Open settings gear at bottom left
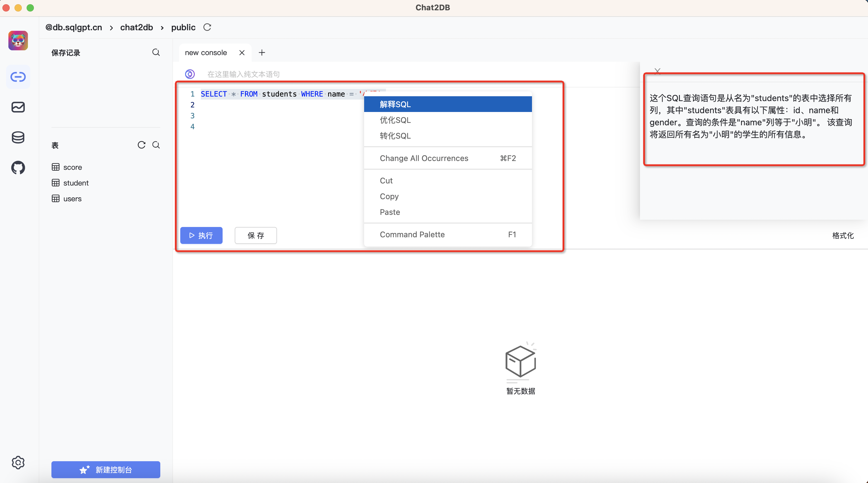Image resolution: width=868 pixels, height=483 pixels. tap(18, 462)
